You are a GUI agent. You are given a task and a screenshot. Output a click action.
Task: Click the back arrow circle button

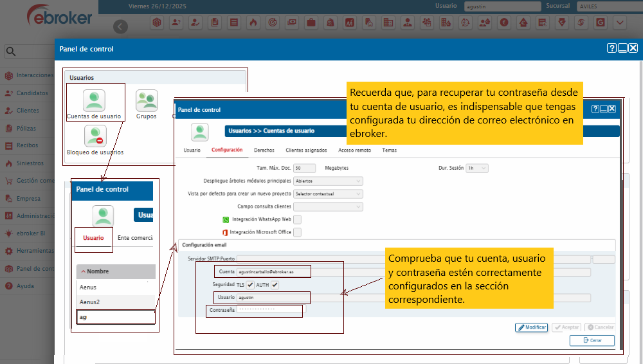coord(120,26)
